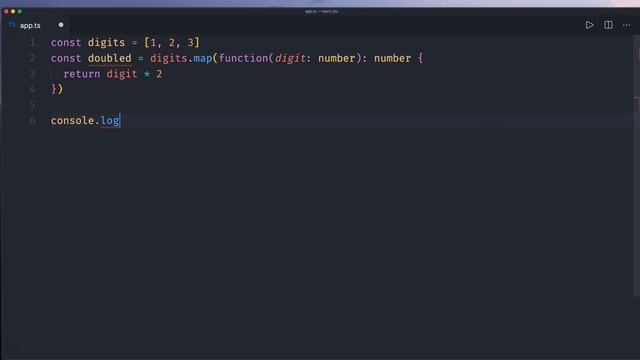Click the macOS yellow minimize window button

13,11
